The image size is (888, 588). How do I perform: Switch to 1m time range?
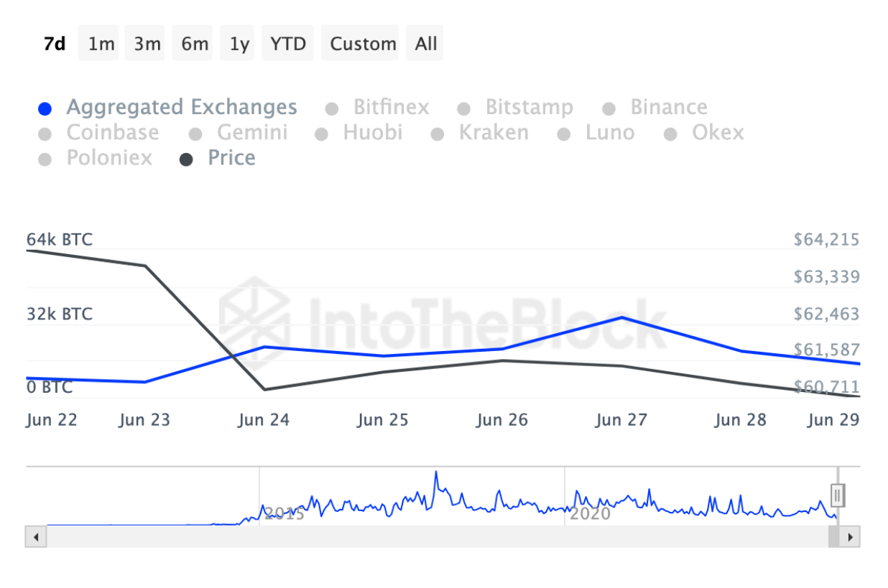pyautogui.click(x=101, y=44)
